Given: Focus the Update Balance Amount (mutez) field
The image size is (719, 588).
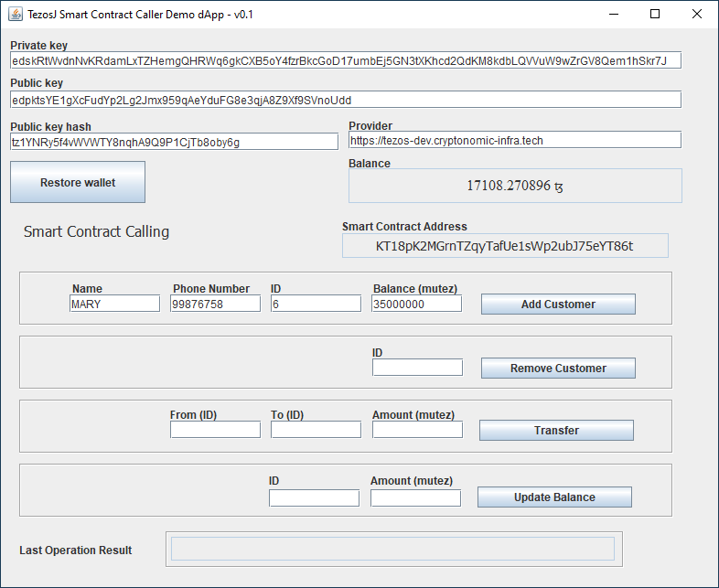Looking at the screenshot, I should [x=416, y=498].
